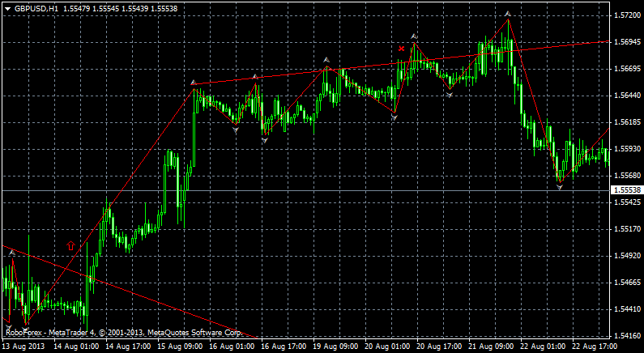The width and height of the screenshot is (644, 353).
Task: Select the highlighted current price label 1.55538
Action: click(x=626, y=190)
